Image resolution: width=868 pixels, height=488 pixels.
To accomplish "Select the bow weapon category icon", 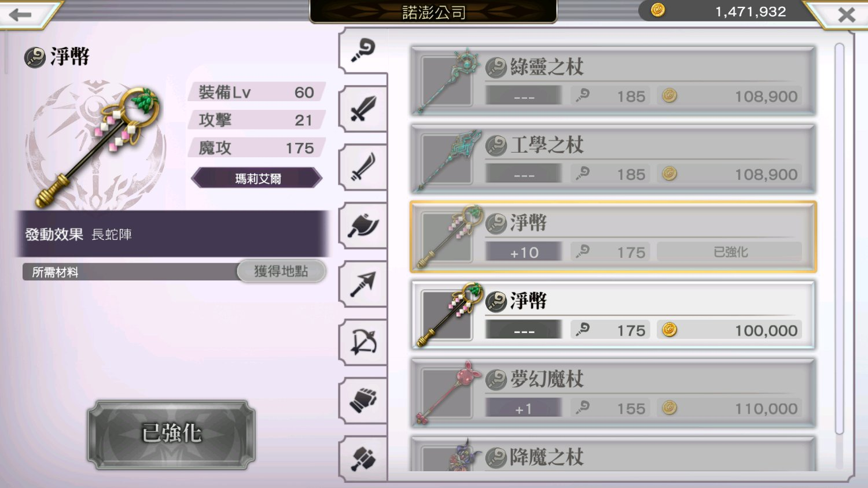I will (x=363, y=342).
